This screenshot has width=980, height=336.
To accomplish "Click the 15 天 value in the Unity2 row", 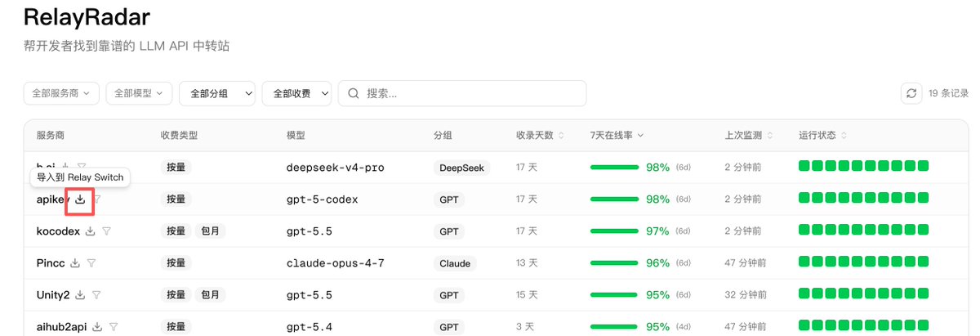I will pos(527,294).
